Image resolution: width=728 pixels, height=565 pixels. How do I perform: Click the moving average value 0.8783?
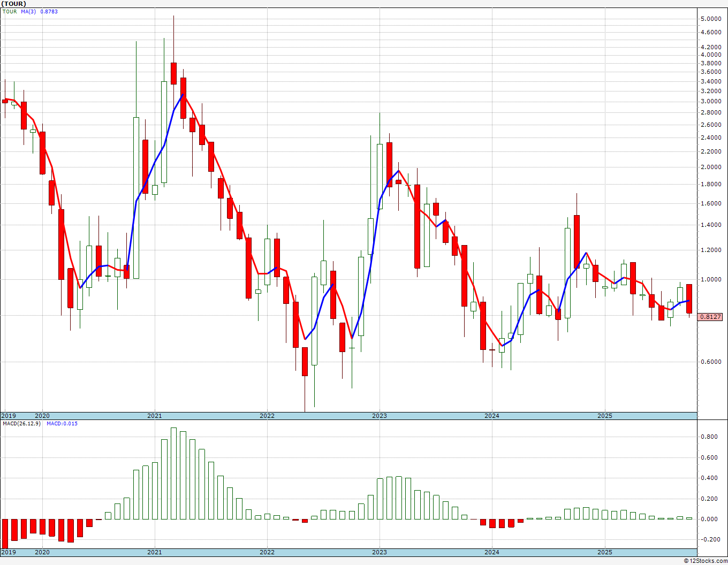click(49, 11)
